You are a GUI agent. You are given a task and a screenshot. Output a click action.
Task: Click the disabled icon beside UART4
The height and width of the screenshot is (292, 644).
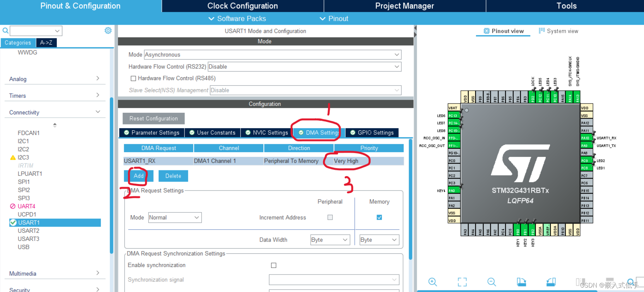pyautogui.click(x=13, y=206)
